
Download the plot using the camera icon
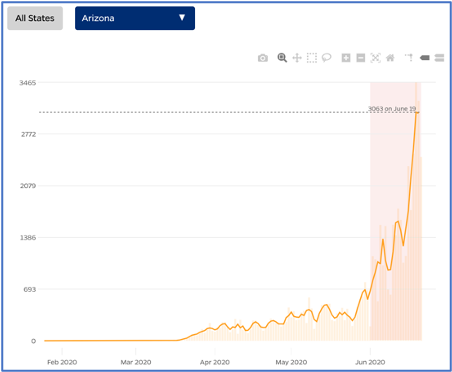(263, 58)
